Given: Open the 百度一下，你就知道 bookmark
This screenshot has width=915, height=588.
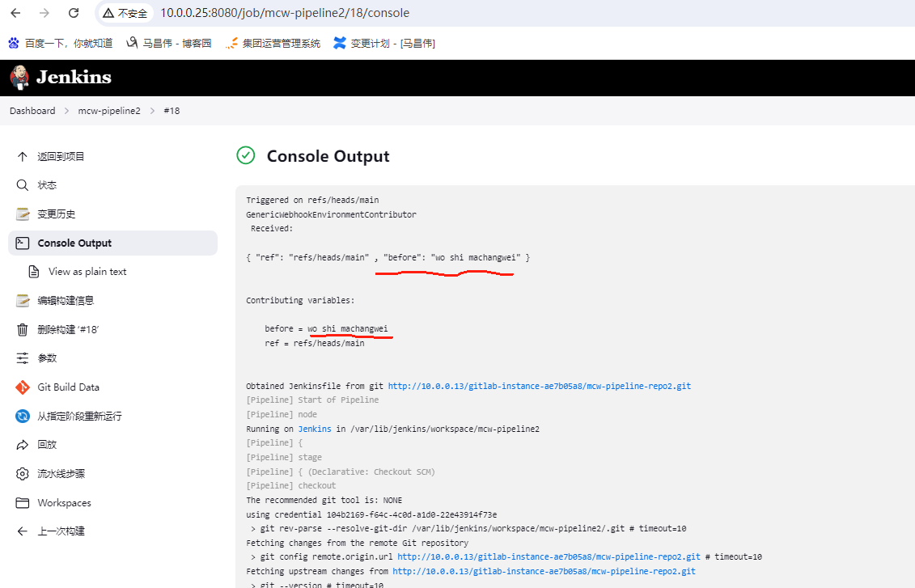Looking at the screenshot, I should click(60, 43).
